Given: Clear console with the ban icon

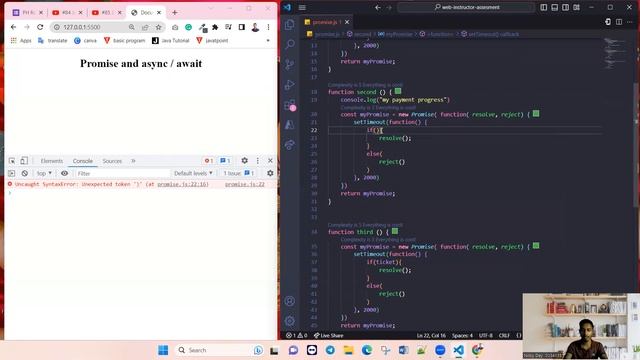Looking at the screenshot, I should (25, 173).
